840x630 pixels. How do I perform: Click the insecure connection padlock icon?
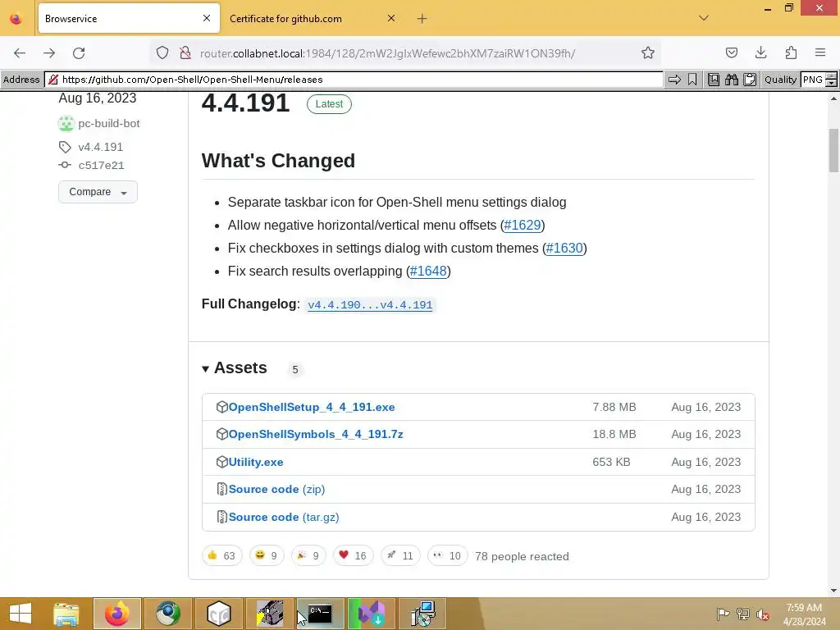185,52
